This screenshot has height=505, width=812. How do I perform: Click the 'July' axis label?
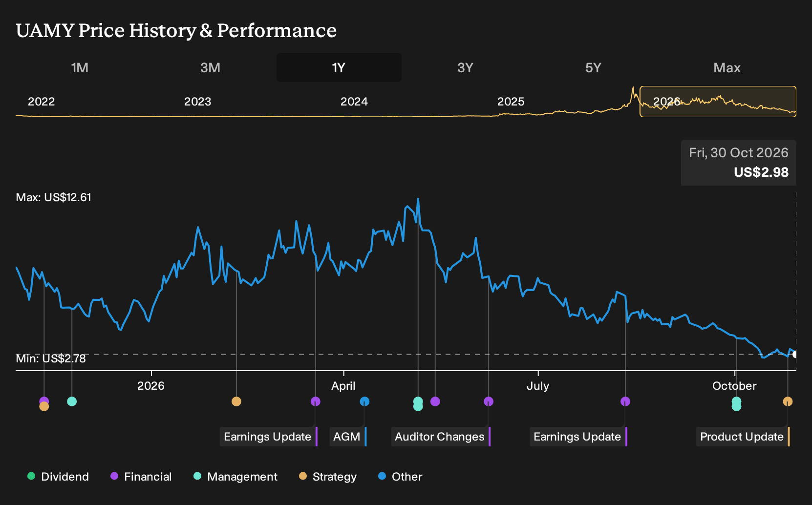(x=538, y=386)
